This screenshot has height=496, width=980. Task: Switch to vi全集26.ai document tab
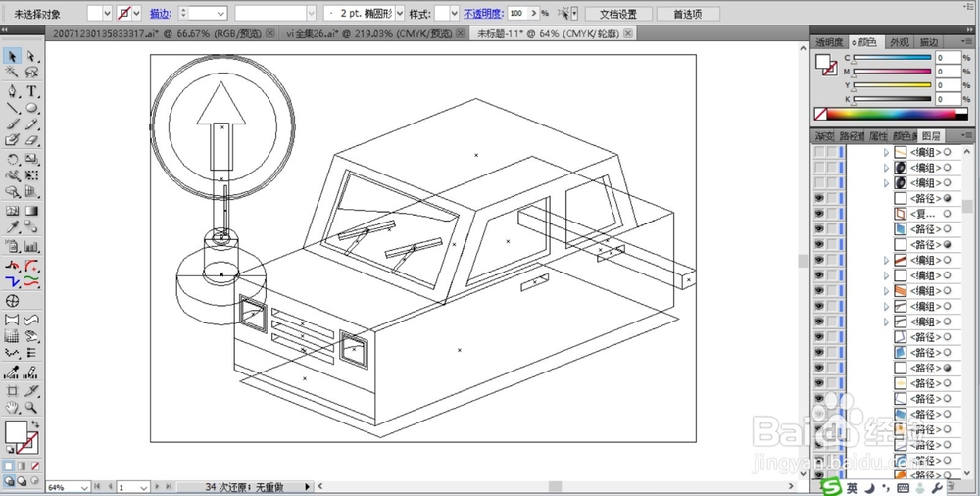[371, 33]
